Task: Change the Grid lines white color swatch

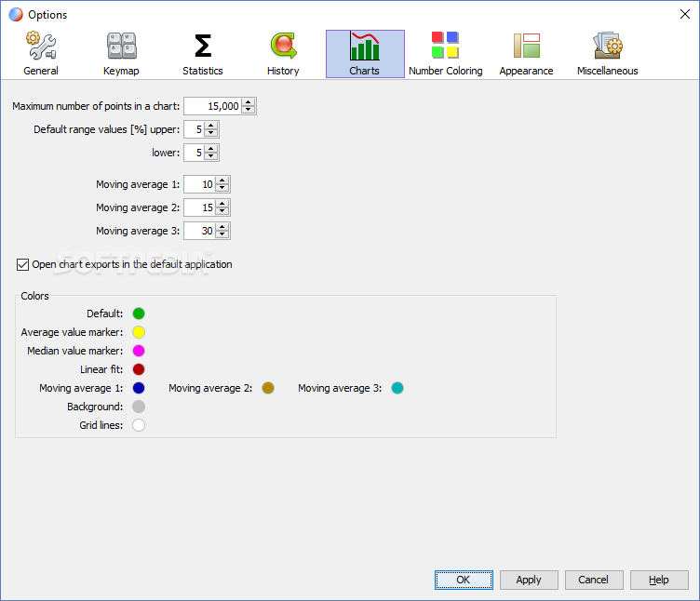Action: (x=139, y=426)
